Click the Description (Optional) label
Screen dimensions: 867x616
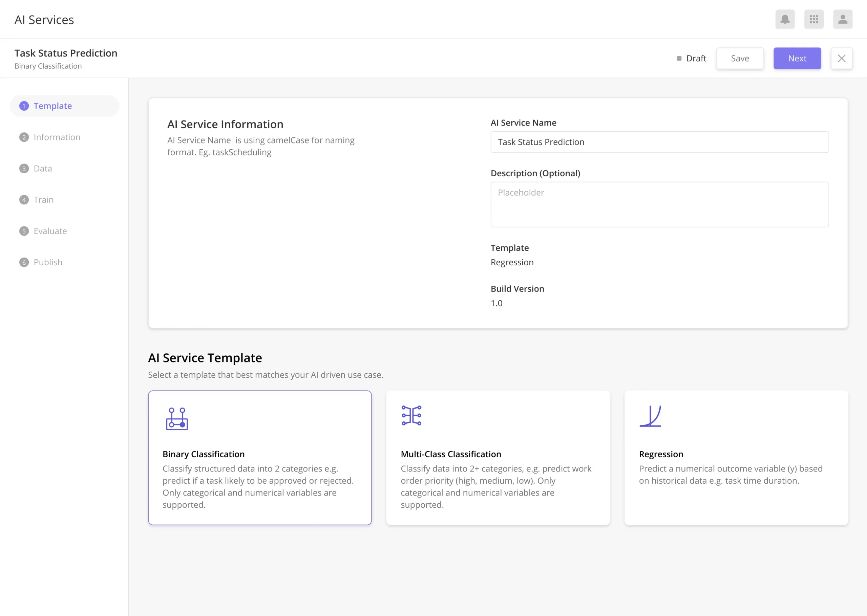tap(535, 173)
